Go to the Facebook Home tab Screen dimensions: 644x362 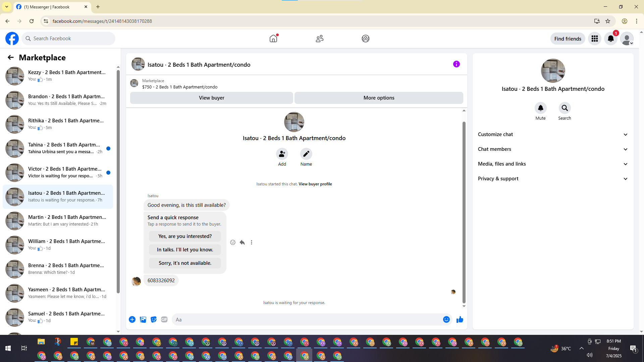pyautogui.click(x=273, y=39)
